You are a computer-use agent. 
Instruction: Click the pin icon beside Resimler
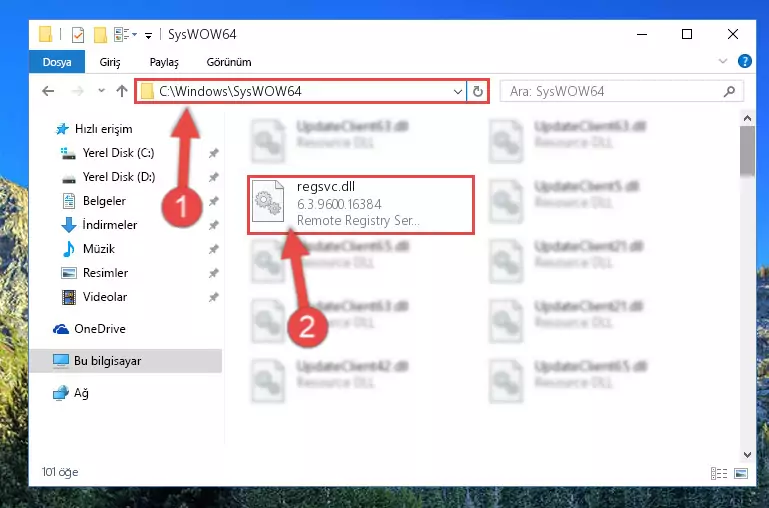click(213, 274)
